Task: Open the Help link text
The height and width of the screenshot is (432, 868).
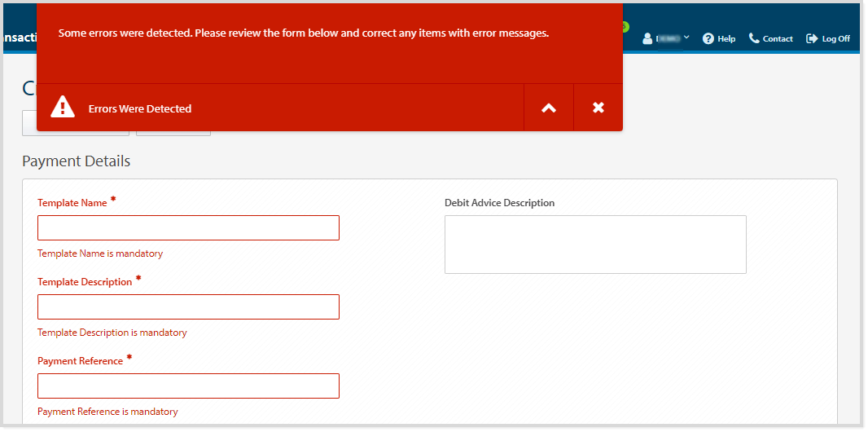Action: coord(726,38)
